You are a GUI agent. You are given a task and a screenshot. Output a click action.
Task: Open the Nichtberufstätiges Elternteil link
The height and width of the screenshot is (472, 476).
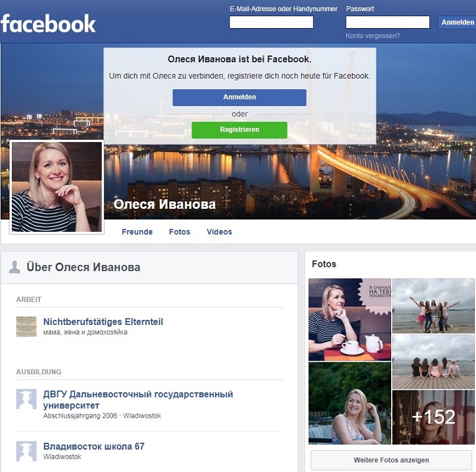point(103,322)
